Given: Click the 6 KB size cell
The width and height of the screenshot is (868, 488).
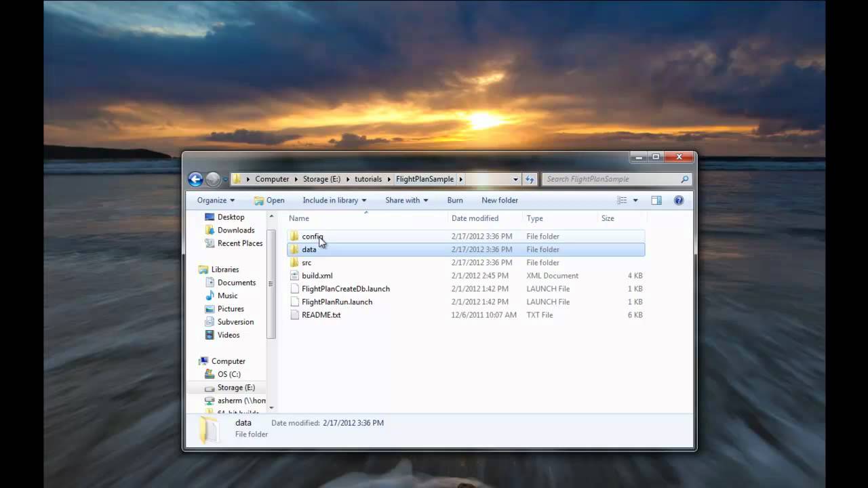Looking at the screenshot, I should point(635,315).
